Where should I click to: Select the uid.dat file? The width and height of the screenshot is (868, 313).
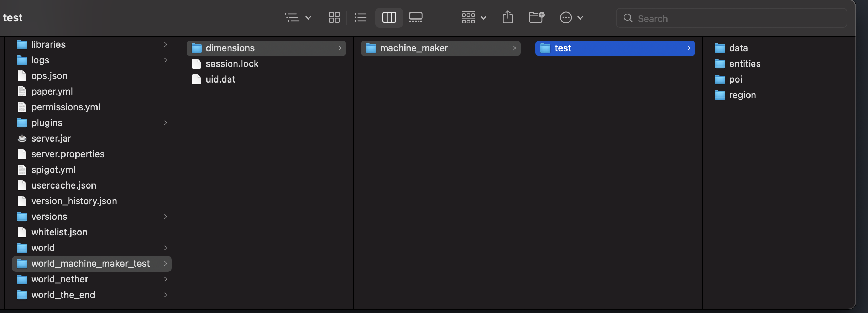[266, 79]
